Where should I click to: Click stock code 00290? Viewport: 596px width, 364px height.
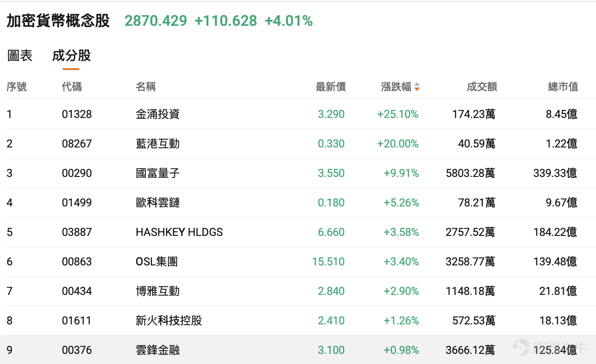pyautogui.click(x=77, y=173)
